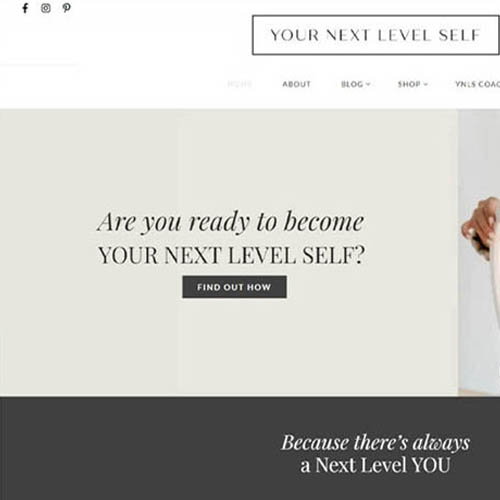
Task: Go to the ABOUT page
Action: (296, 84)
